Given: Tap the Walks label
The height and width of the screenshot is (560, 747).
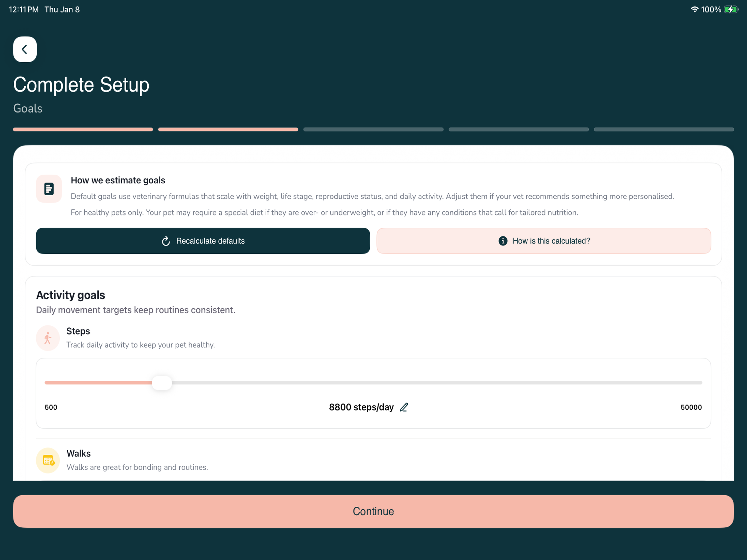Looking at the screenshot, I should [78, 454].
